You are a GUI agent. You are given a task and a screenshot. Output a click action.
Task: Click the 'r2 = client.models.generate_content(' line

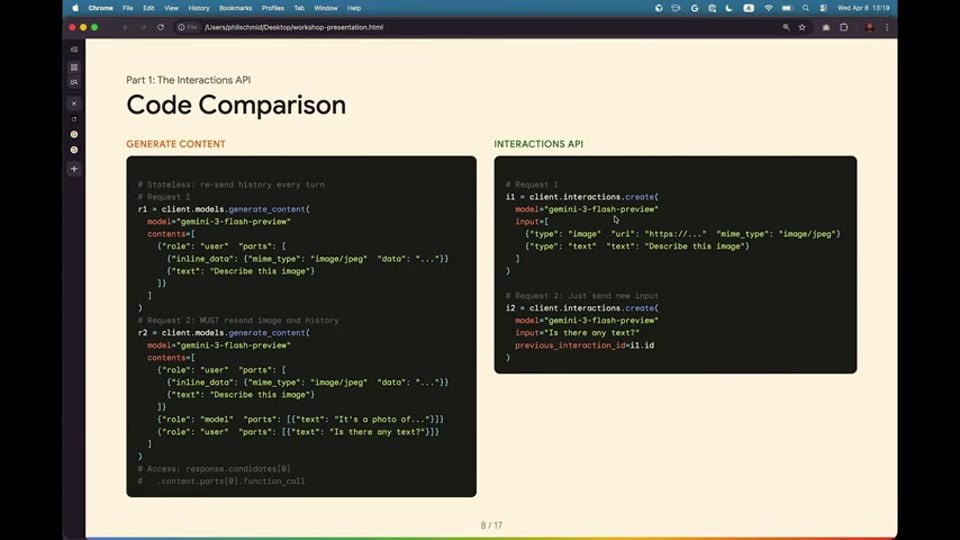pos(223,332)
